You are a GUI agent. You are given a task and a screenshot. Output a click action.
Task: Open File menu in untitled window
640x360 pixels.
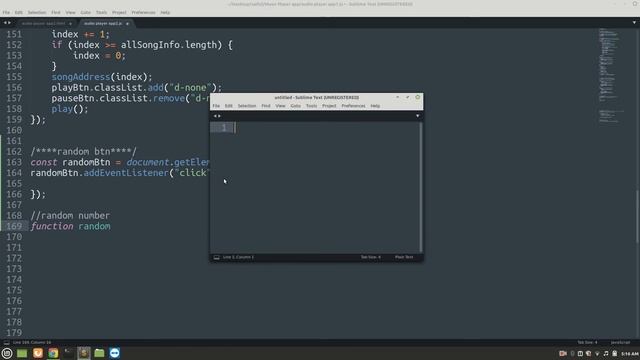pyautogui.click(x=216, y=106)
